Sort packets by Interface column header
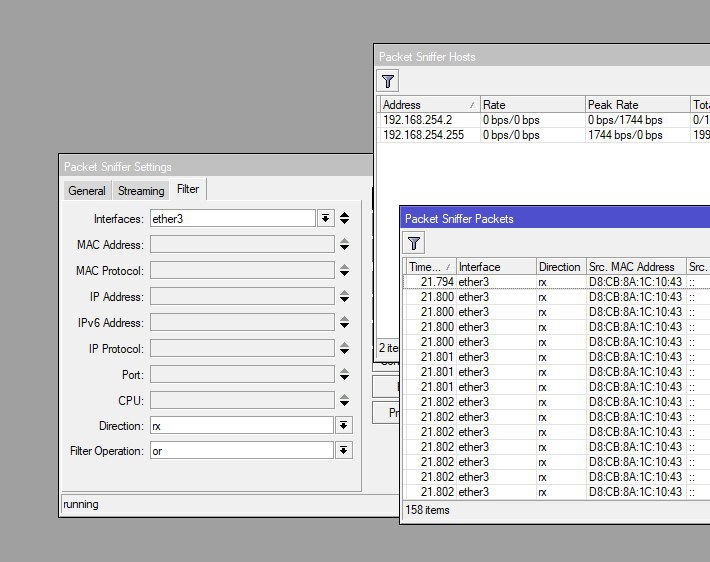710x562 pixels. tap(496, 267)
